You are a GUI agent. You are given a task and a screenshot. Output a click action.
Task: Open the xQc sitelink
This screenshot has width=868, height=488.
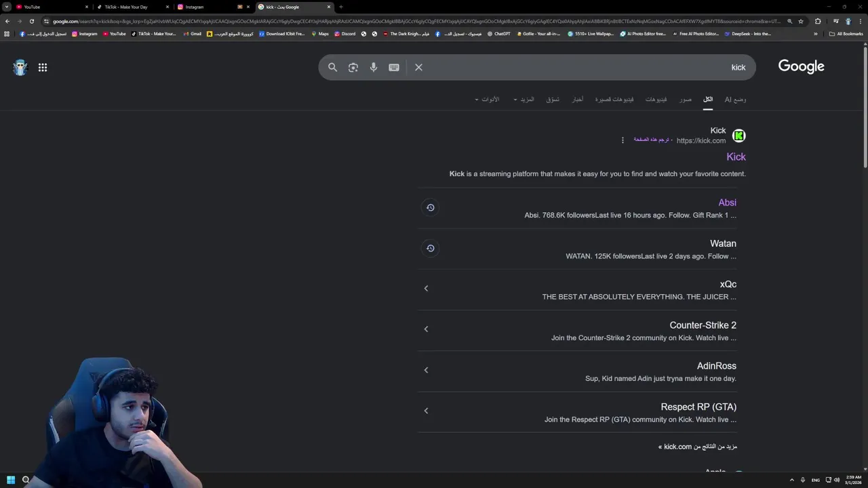pyautogui.click(x=728, y=284)
